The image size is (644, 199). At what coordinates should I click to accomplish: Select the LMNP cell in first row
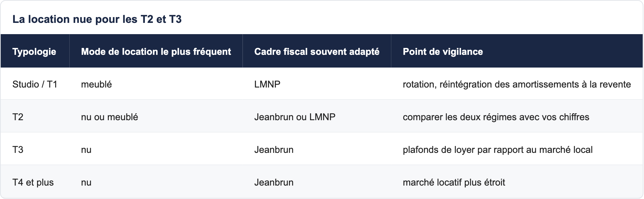tap(267, 84)
